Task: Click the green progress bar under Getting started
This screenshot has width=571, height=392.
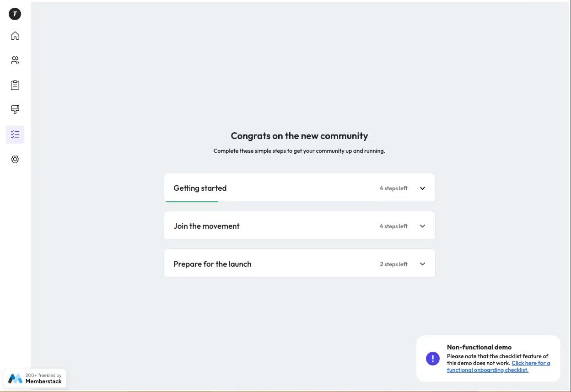Action: click(x=192, y=201)
